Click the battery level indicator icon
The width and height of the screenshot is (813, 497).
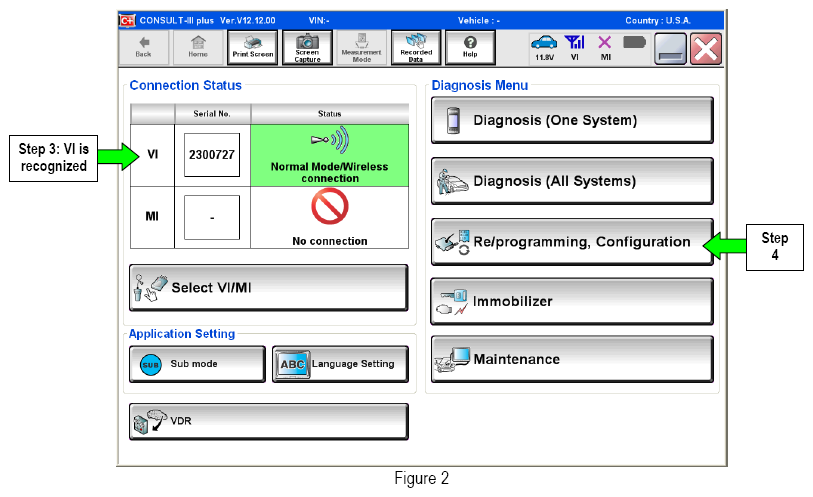(634, 42)
